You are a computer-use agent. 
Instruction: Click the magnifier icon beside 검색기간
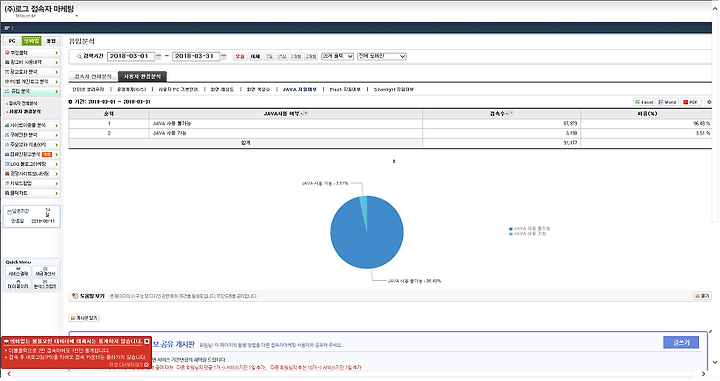coord(79,56)
